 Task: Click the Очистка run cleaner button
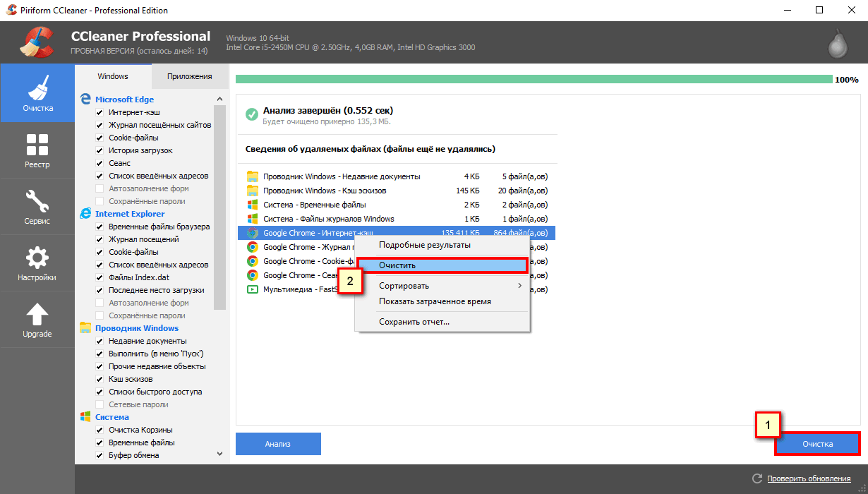[817, 444]
